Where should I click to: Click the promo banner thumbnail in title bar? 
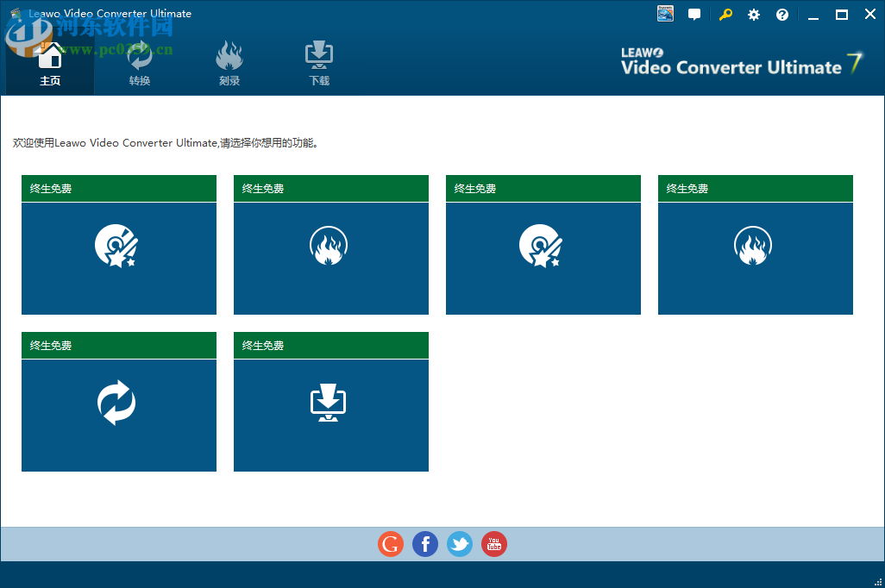[x=664, y=14]
